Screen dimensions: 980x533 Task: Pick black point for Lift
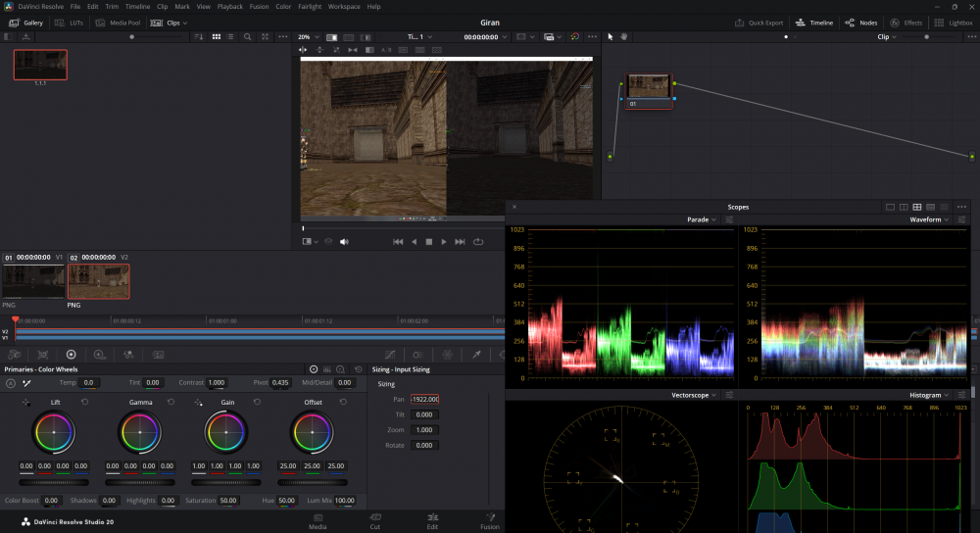[x=25, y=403]
